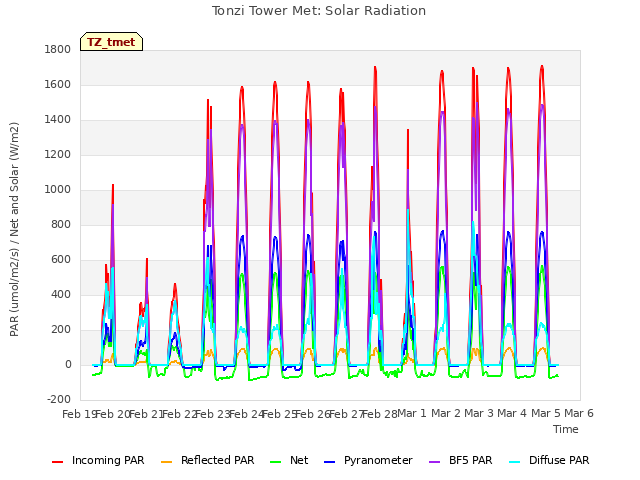Click the Mar 5 x-axis date label
640x480 pixels.
tap(546, 413)
